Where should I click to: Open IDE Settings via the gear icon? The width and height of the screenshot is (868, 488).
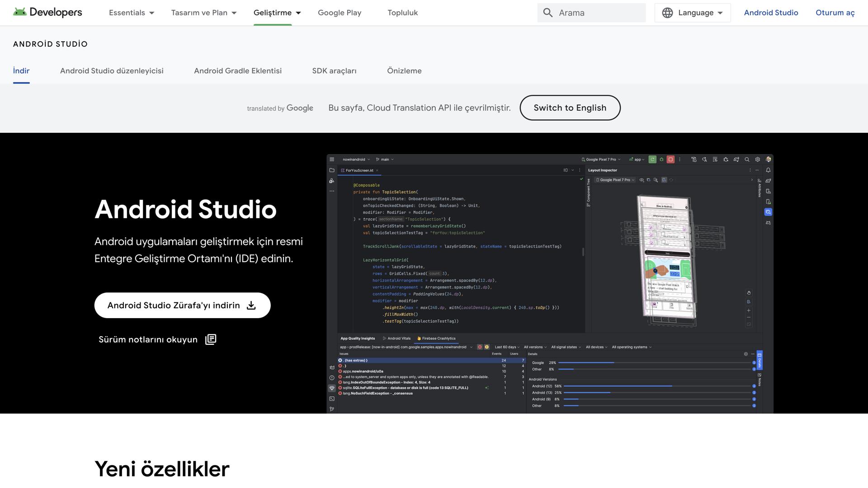(757, 160)
